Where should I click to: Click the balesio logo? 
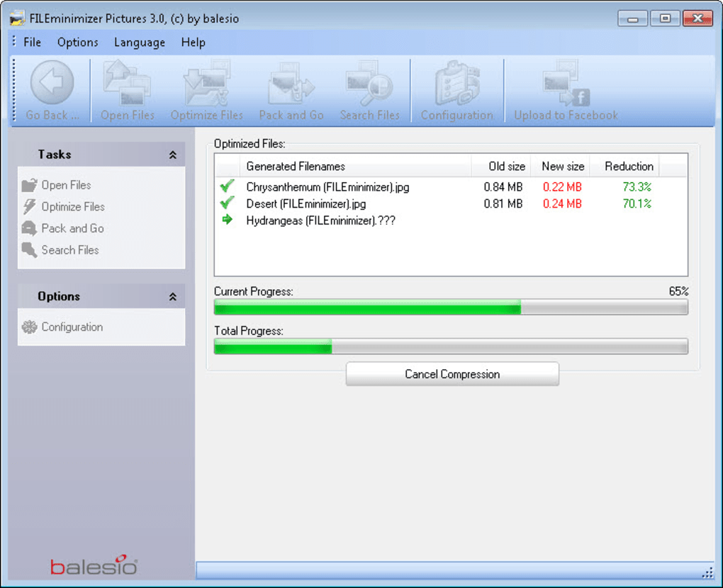pos(94,567)
